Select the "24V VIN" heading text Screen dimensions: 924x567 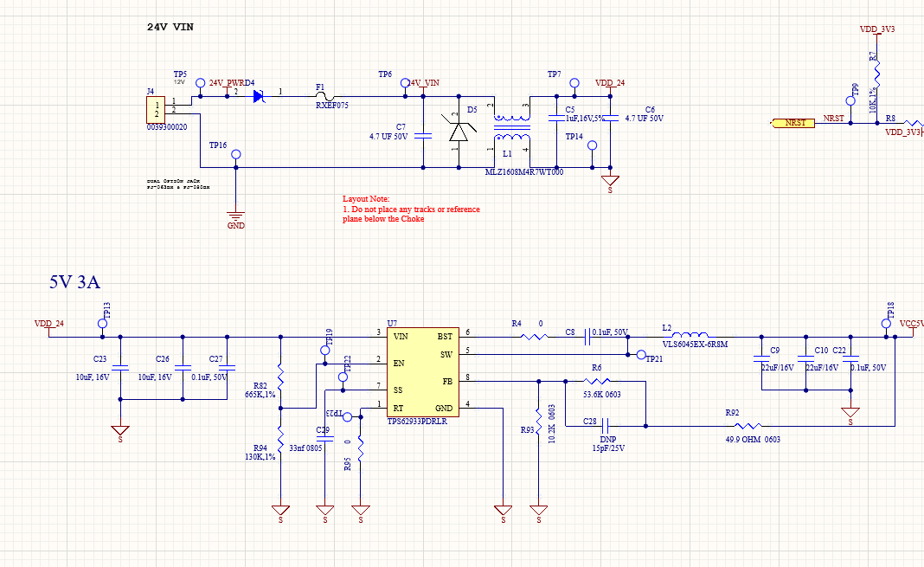point(170,27)
